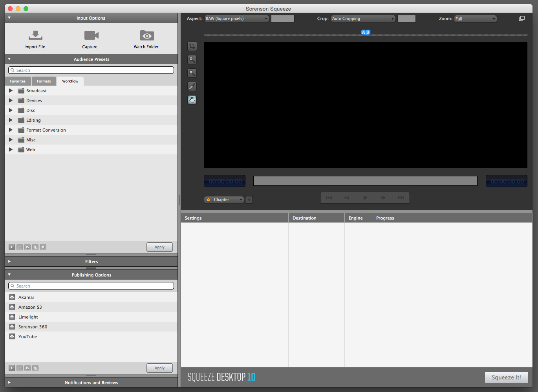Click the Akamai upload icon
The width and height of the screenshot is (538, 392).
point(12,297)
